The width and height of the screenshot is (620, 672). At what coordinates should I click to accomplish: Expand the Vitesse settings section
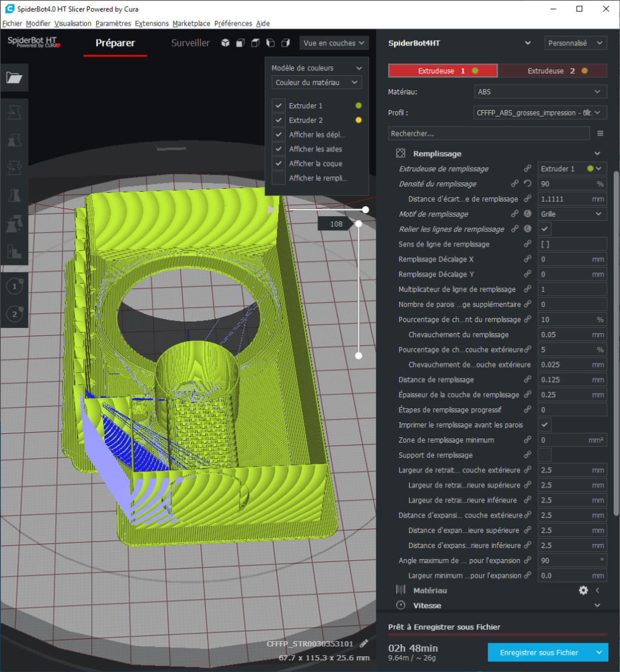pyautogui.click(x=597, y=605)
